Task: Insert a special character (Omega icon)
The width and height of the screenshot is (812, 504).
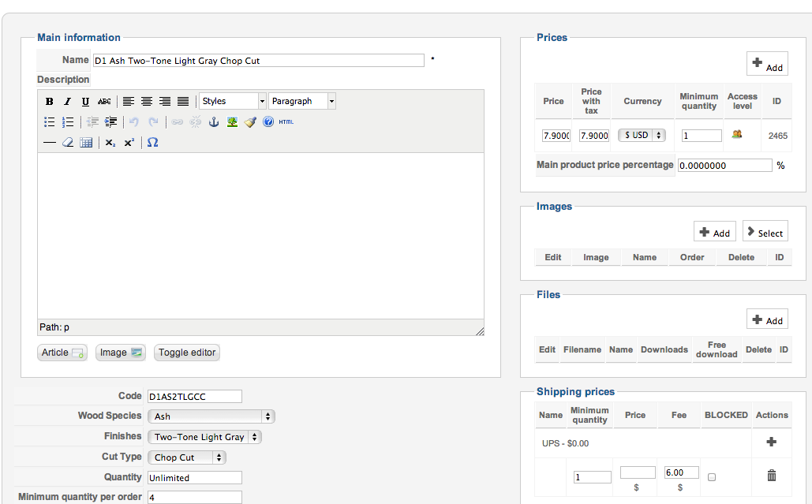Action: click(153, 143)
